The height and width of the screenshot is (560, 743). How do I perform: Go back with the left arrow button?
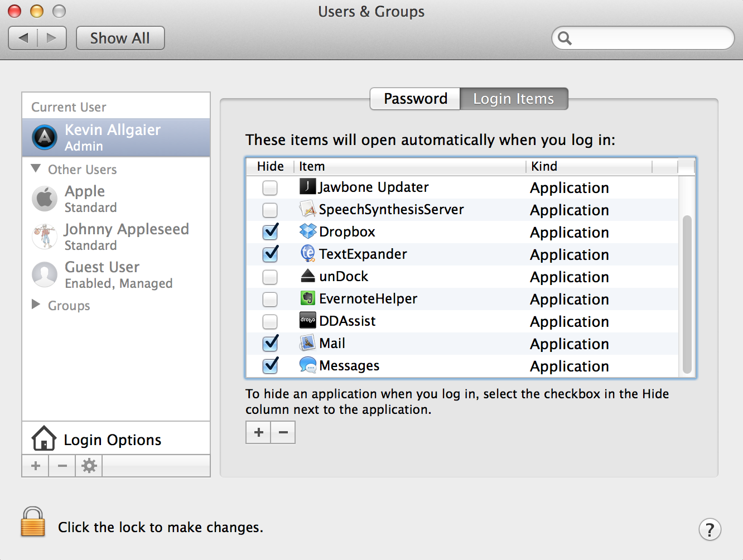coord(23,38)
